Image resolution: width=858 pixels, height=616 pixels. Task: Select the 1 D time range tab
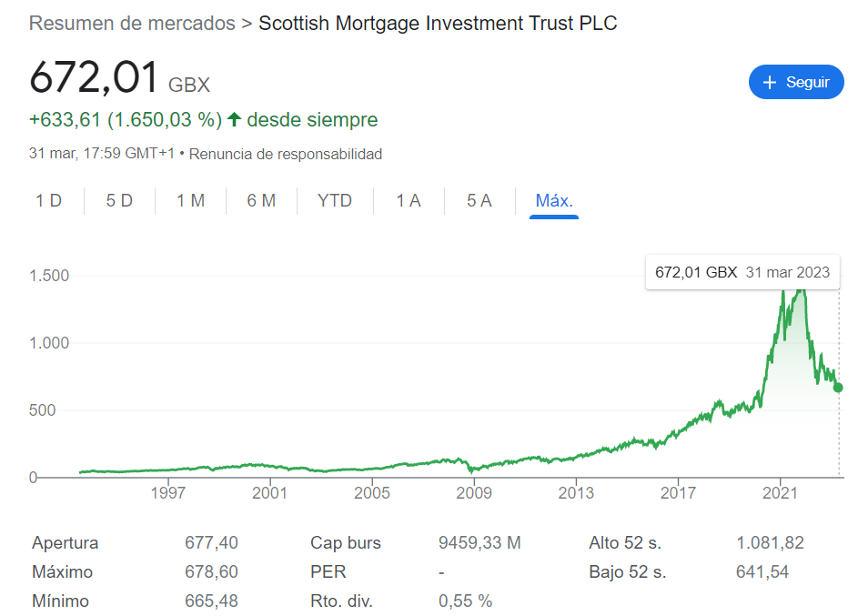[x=49, y=200]
